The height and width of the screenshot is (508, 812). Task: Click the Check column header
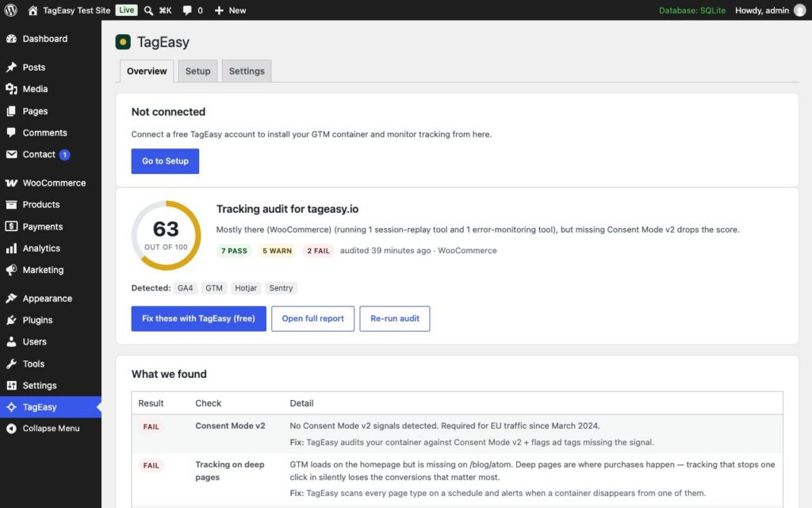pyautogui.click(x=209, y=403)
